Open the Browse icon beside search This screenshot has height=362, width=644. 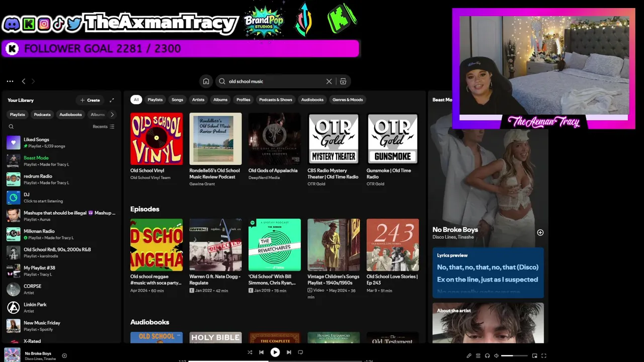click(343, 81)
